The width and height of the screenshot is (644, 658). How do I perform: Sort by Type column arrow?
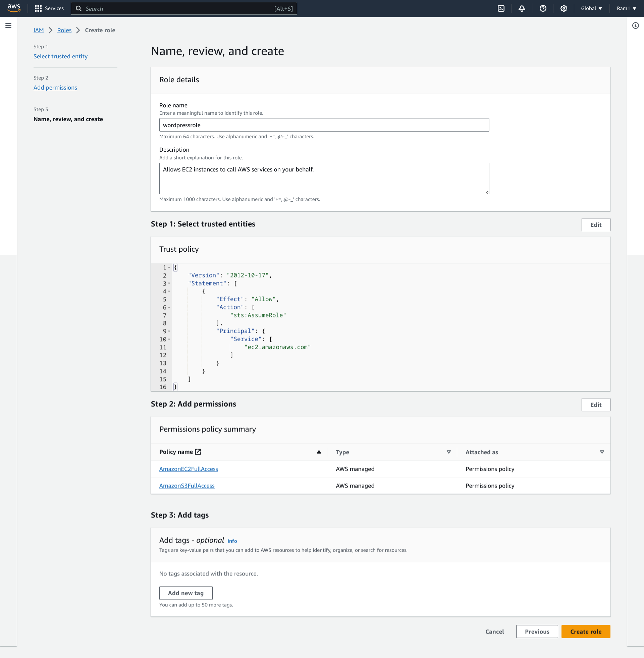click(448, 452)
